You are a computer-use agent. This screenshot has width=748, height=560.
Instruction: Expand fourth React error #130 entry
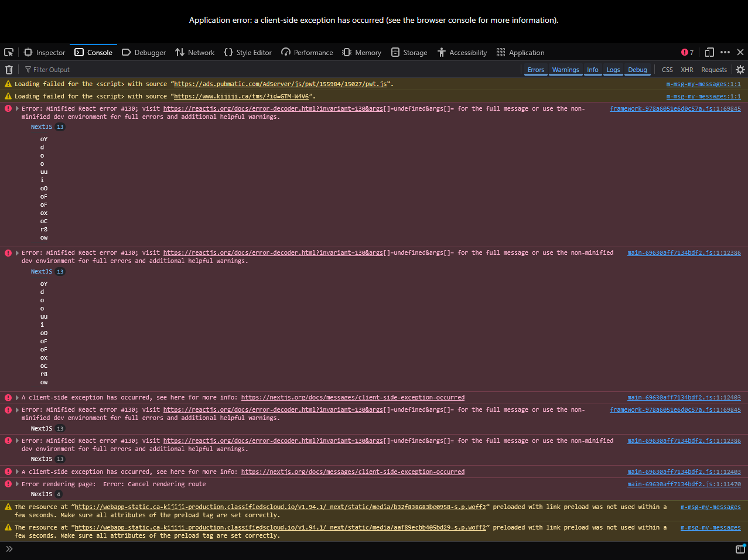tap(17, 441)
